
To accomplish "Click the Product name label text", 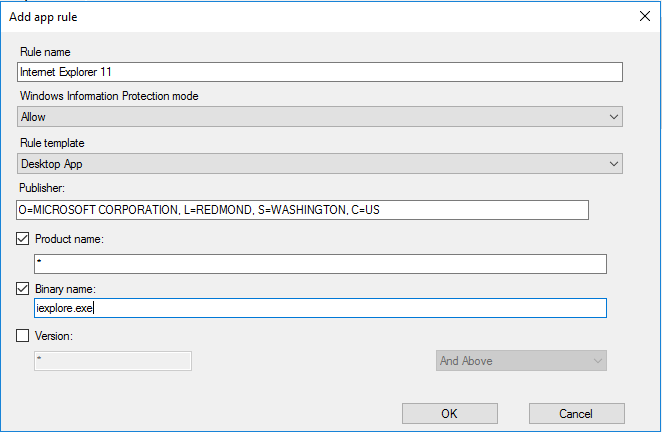I will 69,239.
